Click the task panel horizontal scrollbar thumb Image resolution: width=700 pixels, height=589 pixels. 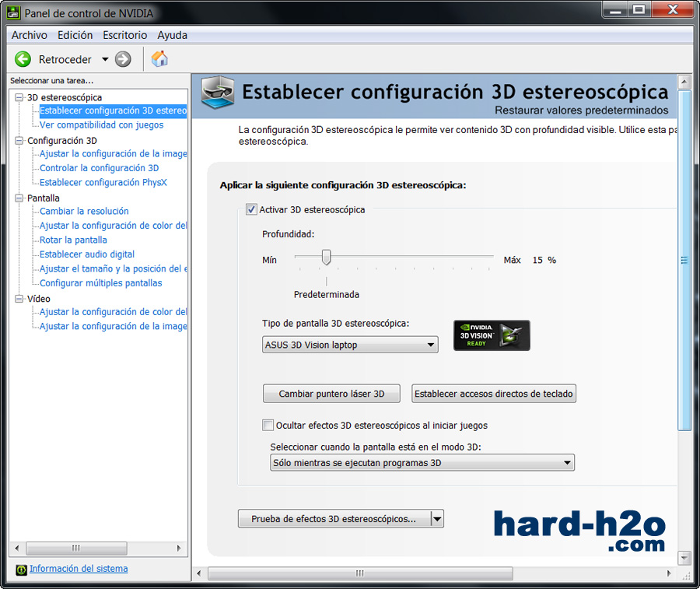click(76, 548)
